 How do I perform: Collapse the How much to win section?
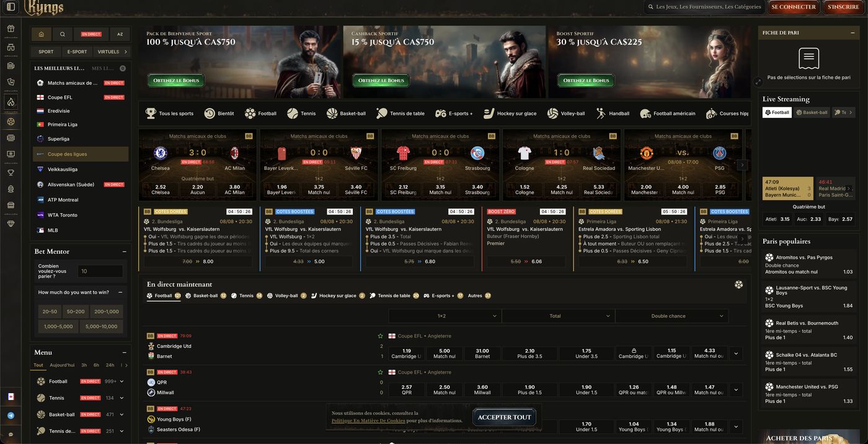tap(120, 292)
